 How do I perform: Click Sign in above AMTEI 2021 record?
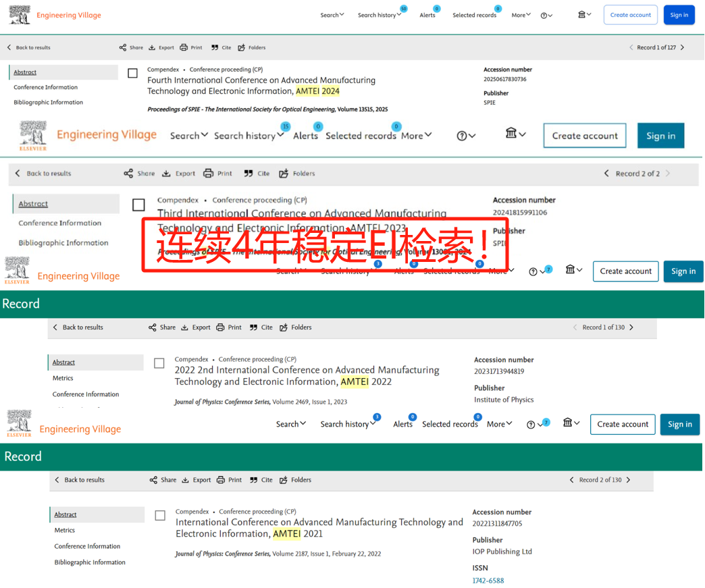pos(680,424)
